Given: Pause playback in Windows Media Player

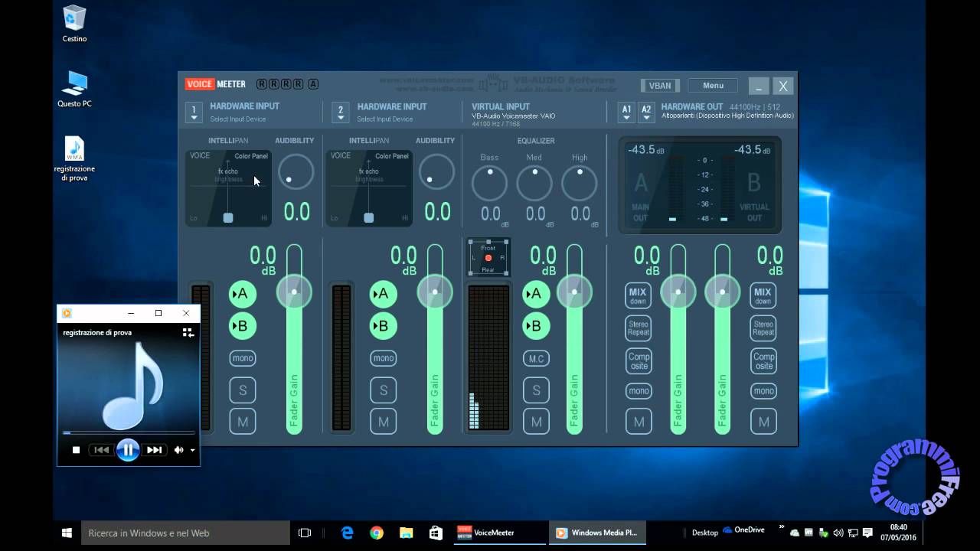Looking at the screenshot, I should 128,450.
